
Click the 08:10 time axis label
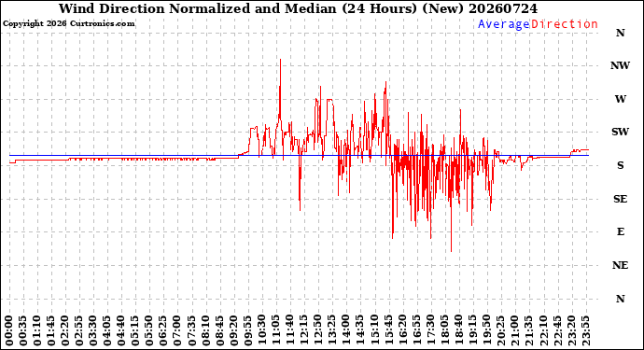(x=205, y=330)
